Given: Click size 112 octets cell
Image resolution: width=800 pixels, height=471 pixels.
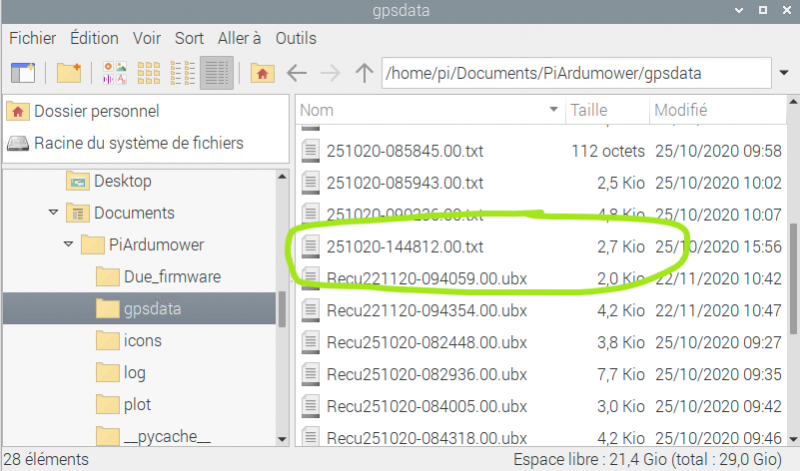Looking at the screenshot, I should [x=608, y=151].
